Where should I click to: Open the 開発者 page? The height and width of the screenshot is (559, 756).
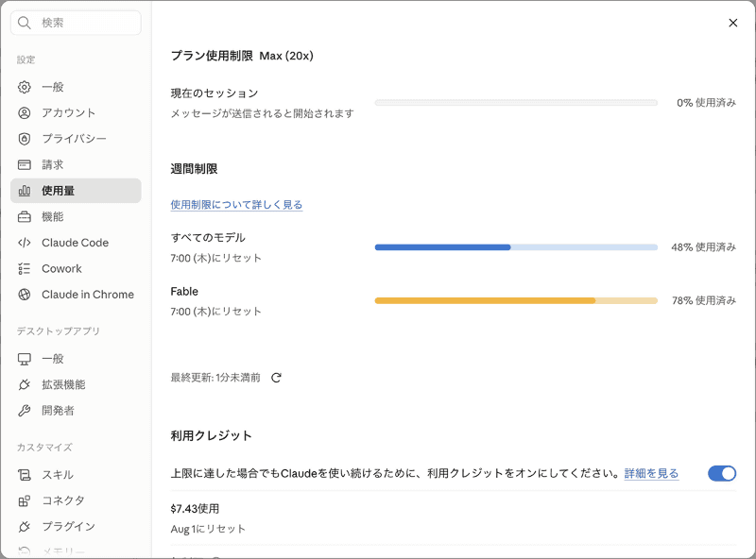pos(76,411)
